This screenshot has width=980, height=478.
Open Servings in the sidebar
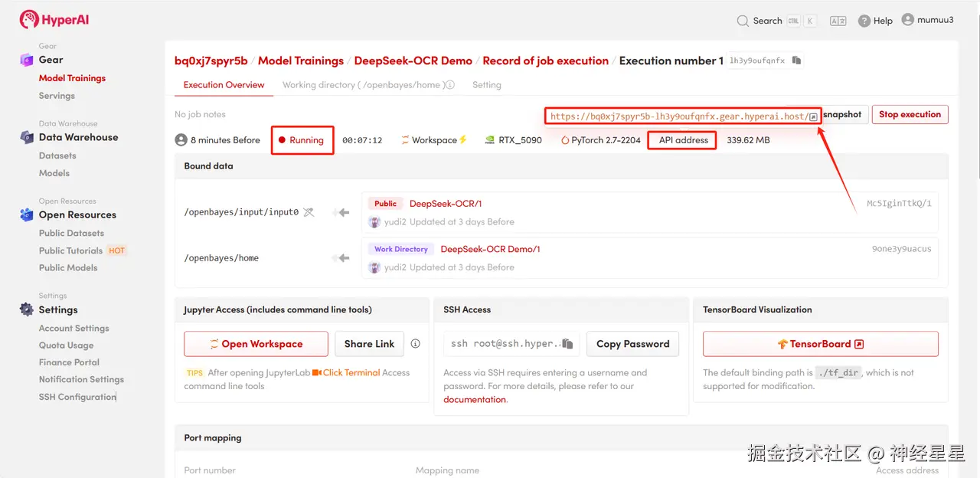57,96
